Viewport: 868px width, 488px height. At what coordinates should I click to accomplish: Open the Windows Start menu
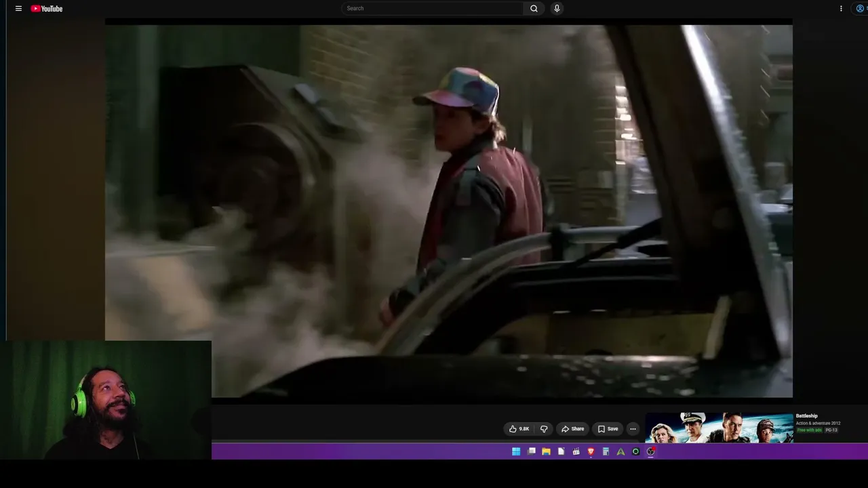[x=516, y=451]
